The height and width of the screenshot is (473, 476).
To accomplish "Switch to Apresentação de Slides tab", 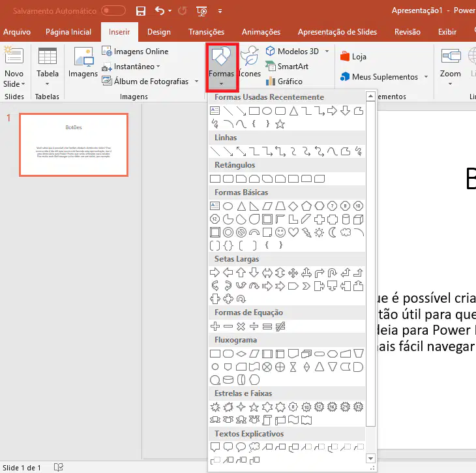I will pos(337,32).
